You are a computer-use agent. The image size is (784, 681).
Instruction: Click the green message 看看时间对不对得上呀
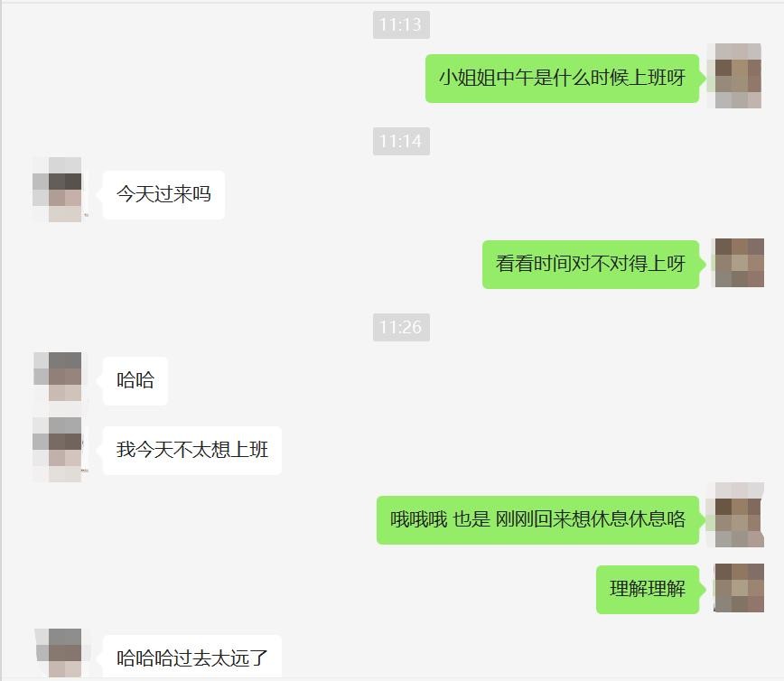[591, 265]
